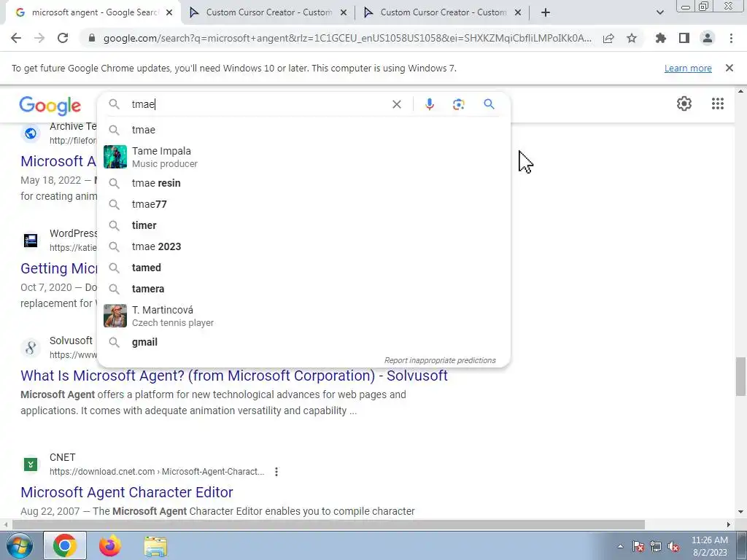747x560 pixels.
Task: Toggle Chrome side panel
Action: [x=684, y=38]
